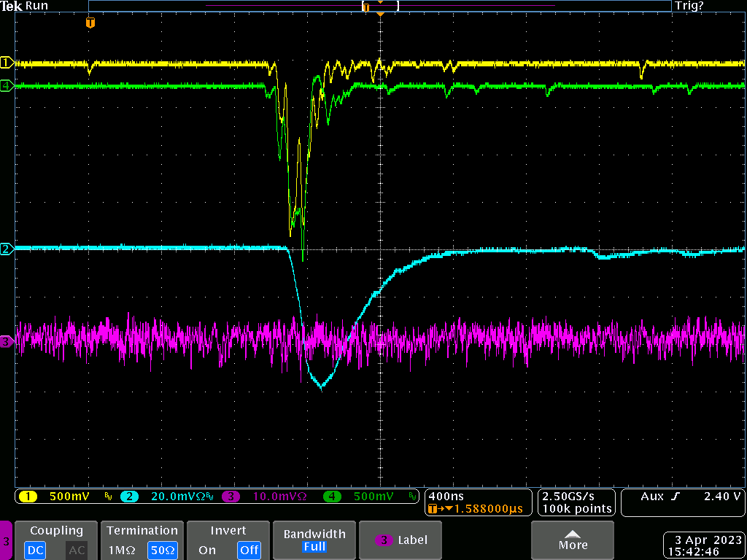
Task: Click the yellow channel 1 ground marker
Action: [7, 62]
